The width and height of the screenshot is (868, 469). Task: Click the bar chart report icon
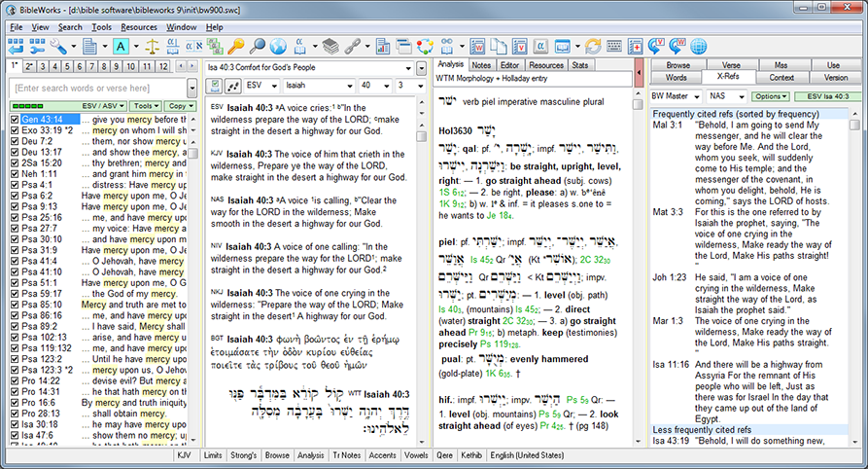383,46
